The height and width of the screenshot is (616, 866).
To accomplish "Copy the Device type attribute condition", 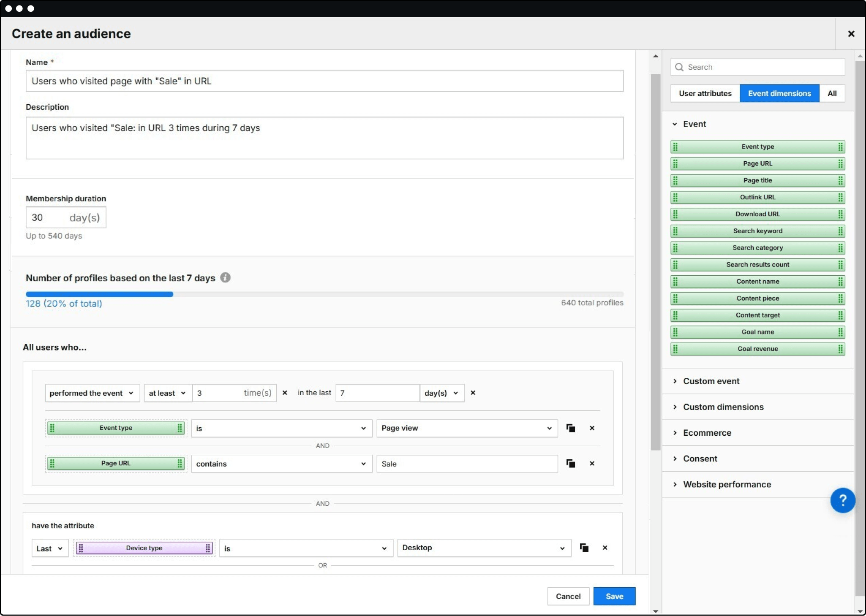I will [584, 548].
